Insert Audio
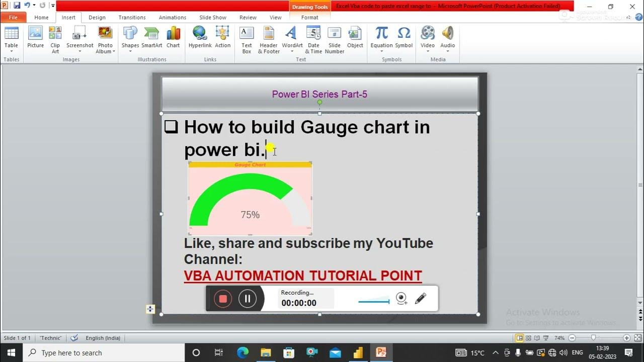This screenshot has width=644, height=362. [x=447, y=40]
